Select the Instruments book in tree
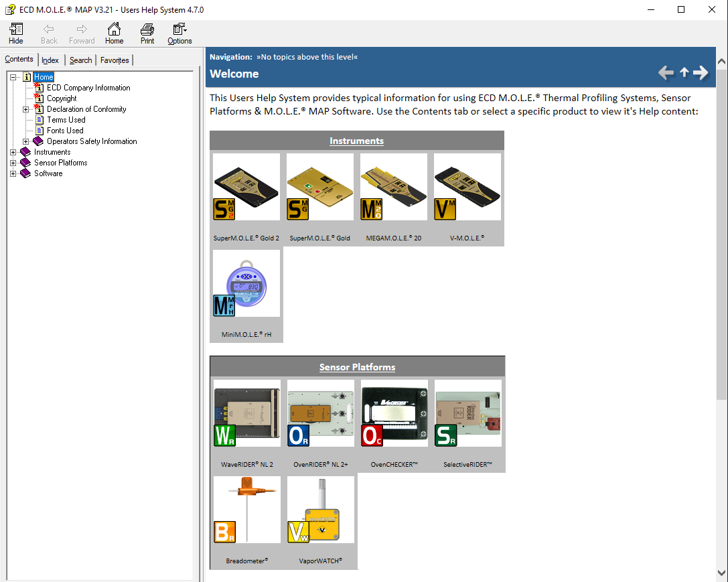This screenshot has height=582, width=728. tap(52, 152)
